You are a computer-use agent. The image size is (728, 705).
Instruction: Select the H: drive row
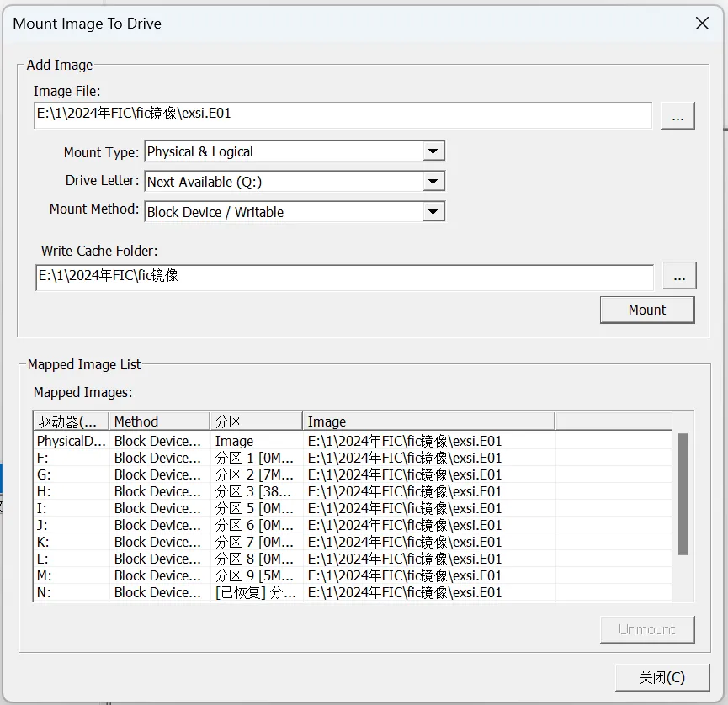coord(353,491)
